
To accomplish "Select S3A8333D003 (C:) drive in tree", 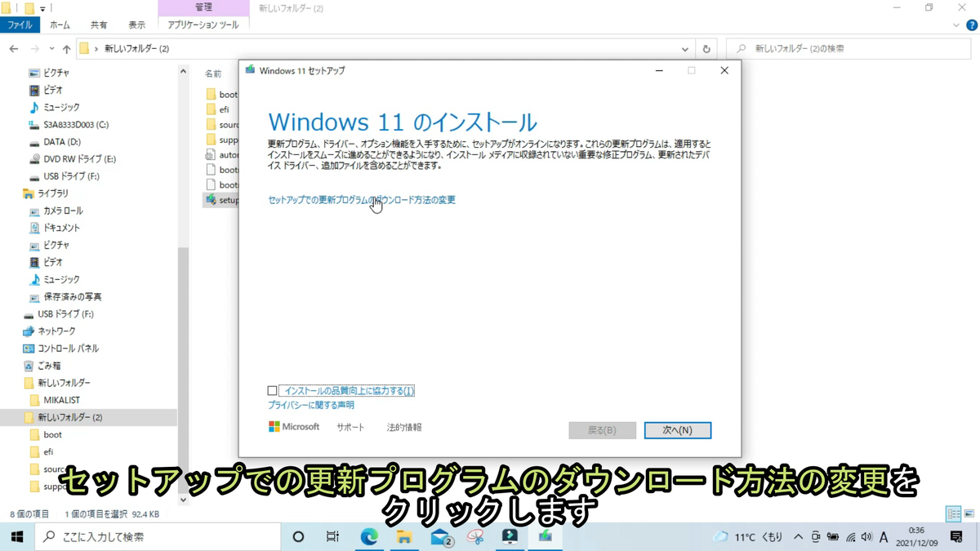I will 69,125.
